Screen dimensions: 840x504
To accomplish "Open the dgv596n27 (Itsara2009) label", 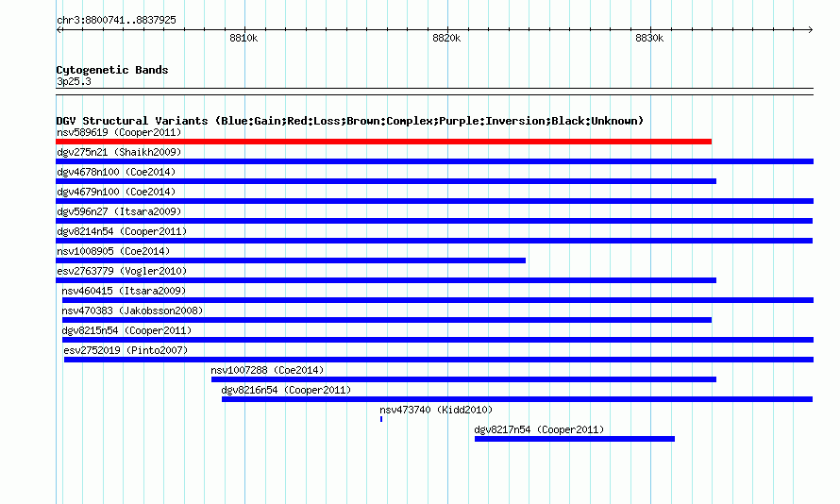I will [x=119, y=211].
